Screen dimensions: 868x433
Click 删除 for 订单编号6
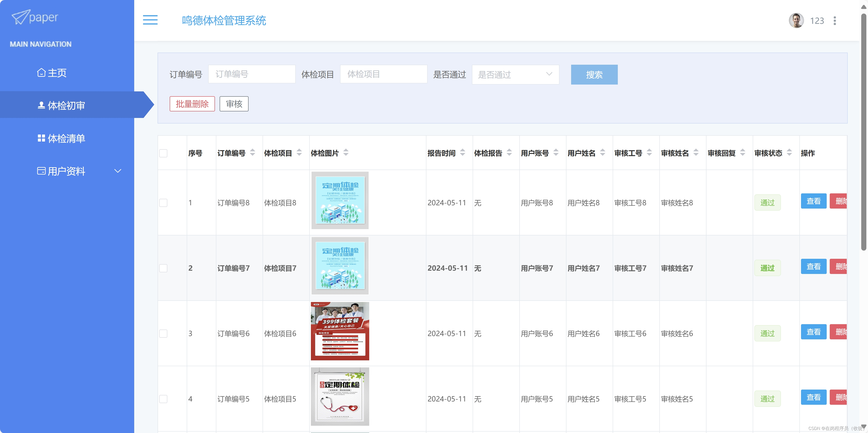tap(838, 332)
